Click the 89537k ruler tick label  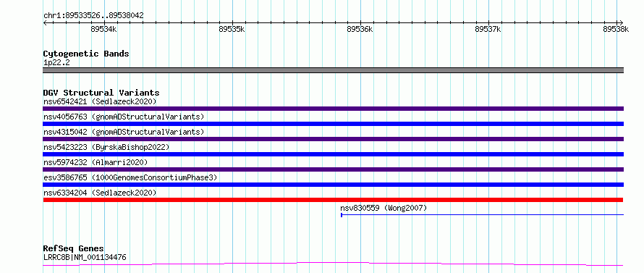pyautogui.click(x=488, y=29)
